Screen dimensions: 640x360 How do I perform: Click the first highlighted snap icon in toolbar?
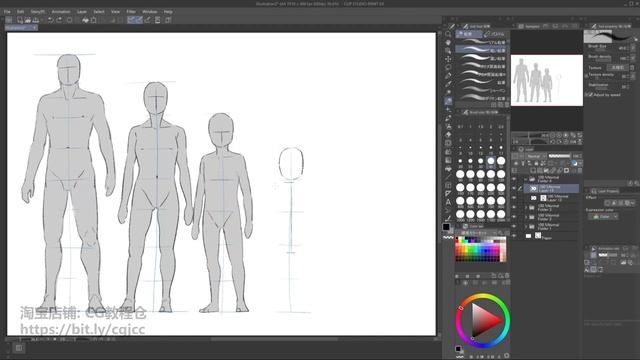[x=131, y=20]
